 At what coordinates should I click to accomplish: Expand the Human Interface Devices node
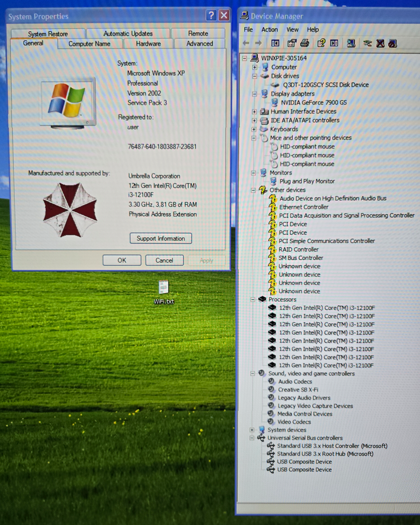pos(254,112)
